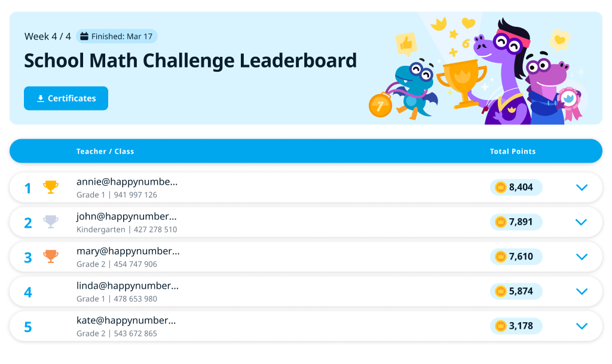Click the silver trophy for second place
The width and height of the screenshot is (612, 364).
click(x=51, y=222)
